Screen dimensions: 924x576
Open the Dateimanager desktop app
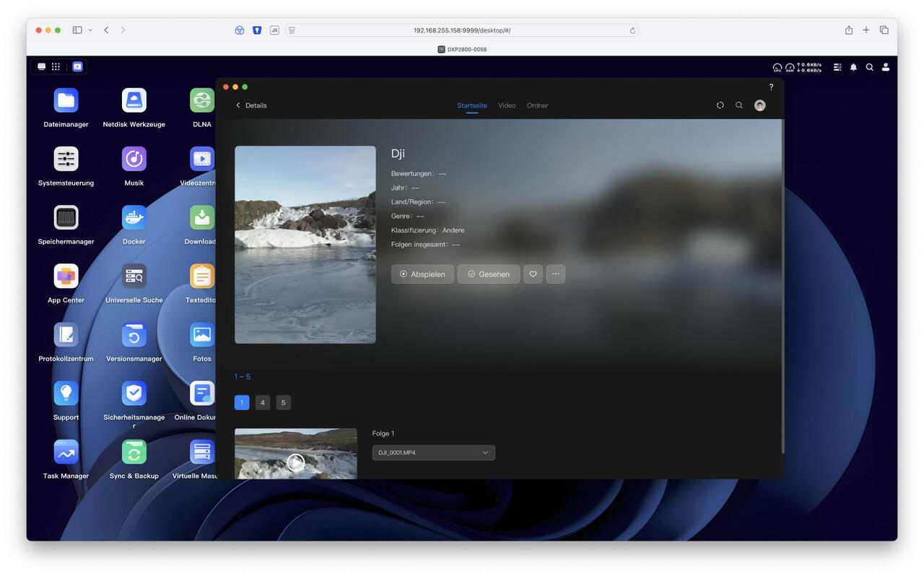click(x=66, y=100)
